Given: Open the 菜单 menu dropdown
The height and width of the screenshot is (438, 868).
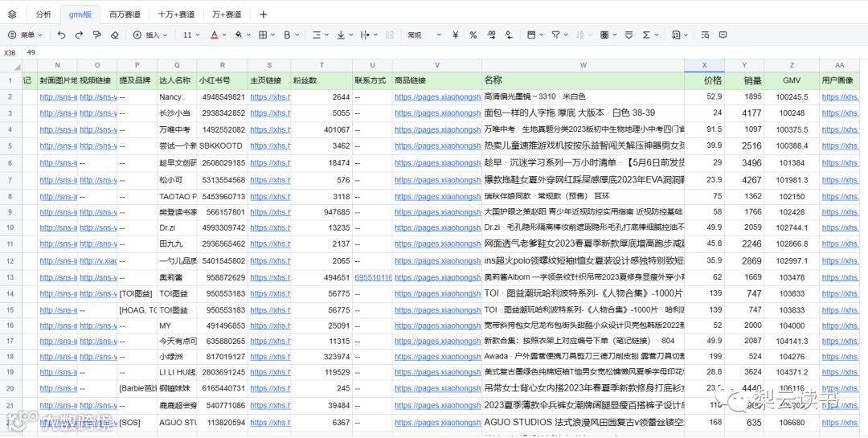Looking at the screenshot, I should point(25,35).
